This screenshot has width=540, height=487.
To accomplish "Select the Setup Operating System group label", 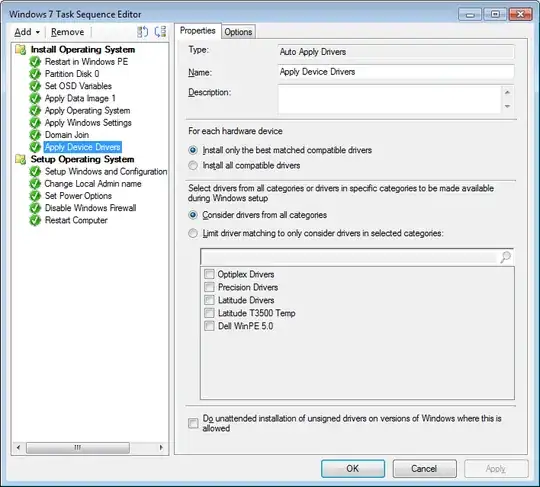I will (82, 159).
